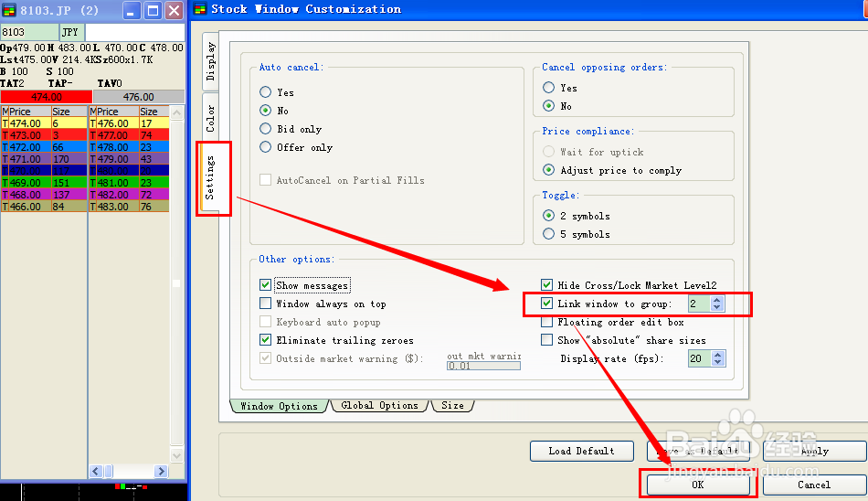Click bid row price 474.00
The height and width of the screenshot is (501, 868).
click(x=25, y=123)
